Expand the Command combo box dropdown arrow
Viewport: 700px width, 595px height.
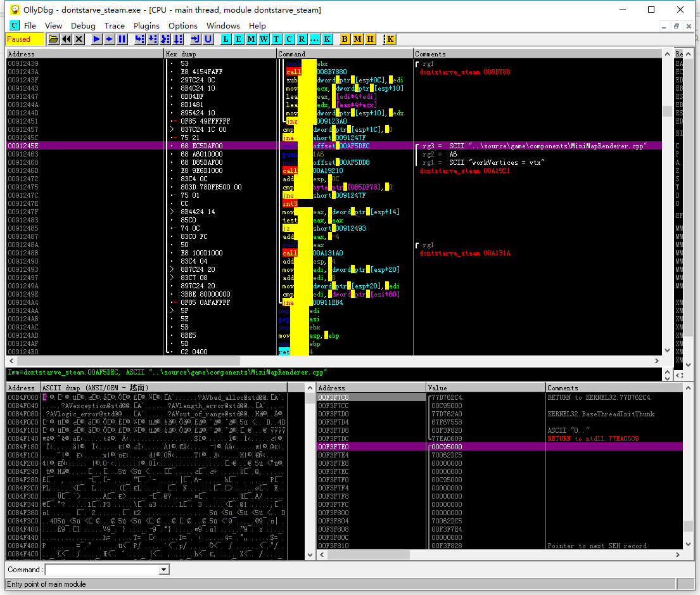coord(164,570)
